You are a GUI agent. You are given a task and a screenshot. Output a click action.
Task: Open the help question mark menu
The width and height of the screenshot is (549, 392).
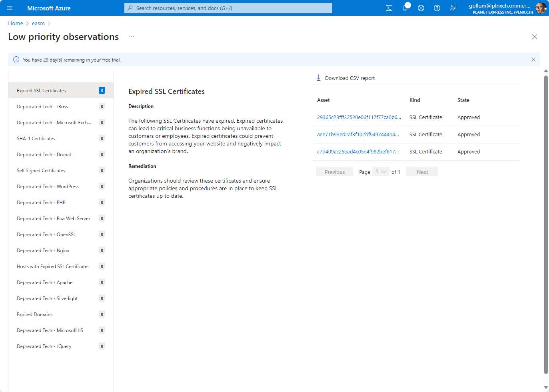click(x=437, y=8)
